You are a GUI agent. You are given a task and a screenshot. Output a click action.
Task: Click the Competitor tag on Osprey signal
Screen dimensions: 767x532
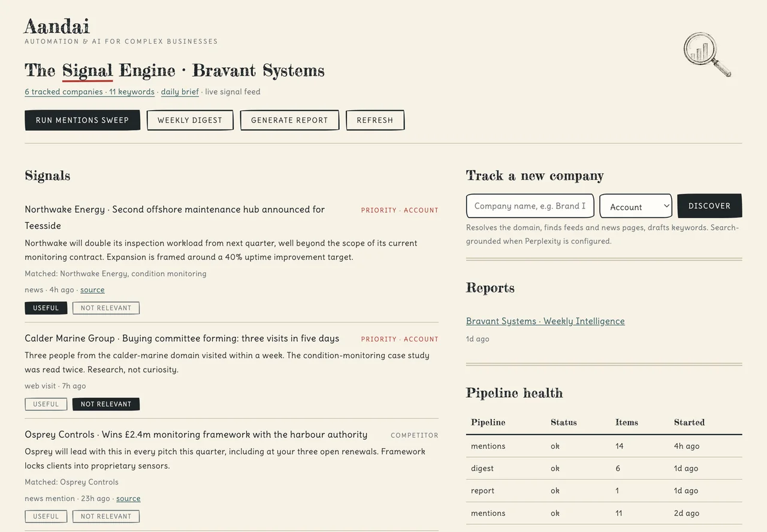click(x=415, y=436)
